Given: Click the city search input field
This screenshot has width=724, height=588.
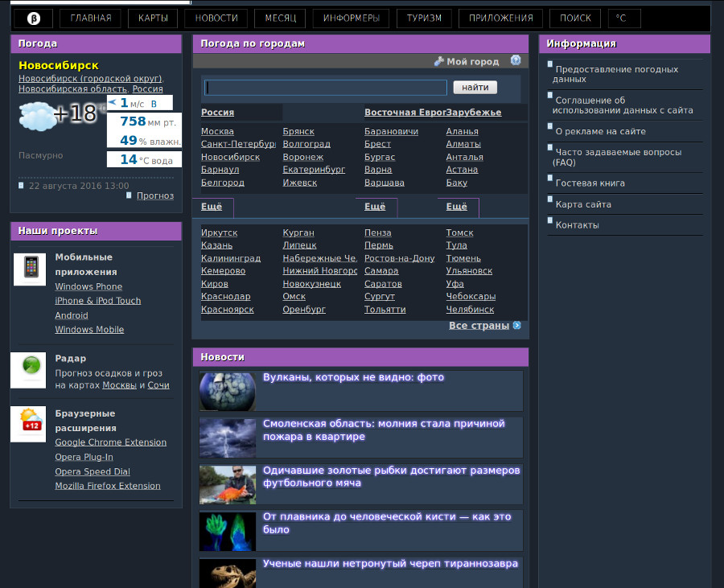Looking at the screenshot, I should click(x=326, y=88).
